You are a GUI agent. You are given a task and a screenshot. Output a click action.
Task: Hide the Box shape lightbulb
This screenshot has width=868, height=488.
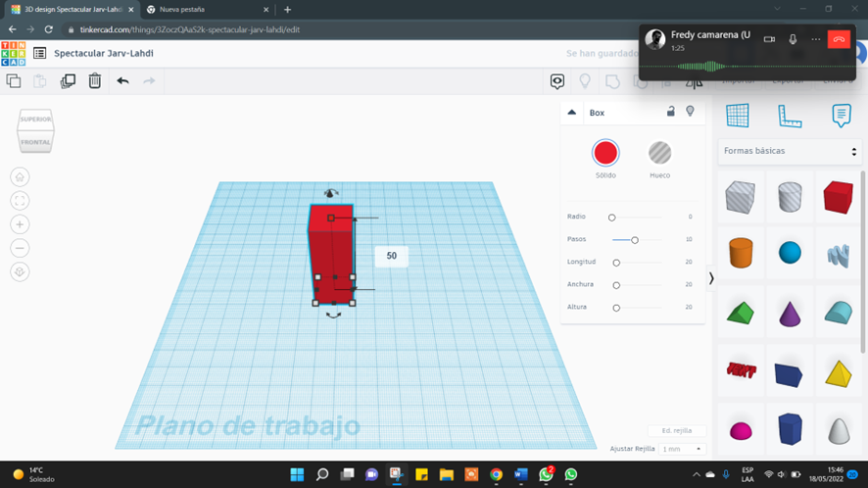[x=690, y=112]
